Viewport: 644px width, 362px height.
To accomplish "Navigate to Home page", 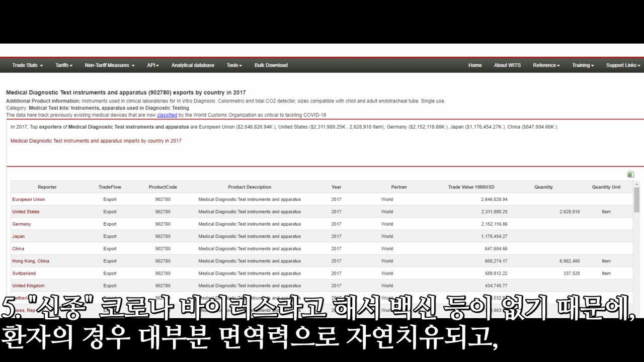I will click(475, 65).
